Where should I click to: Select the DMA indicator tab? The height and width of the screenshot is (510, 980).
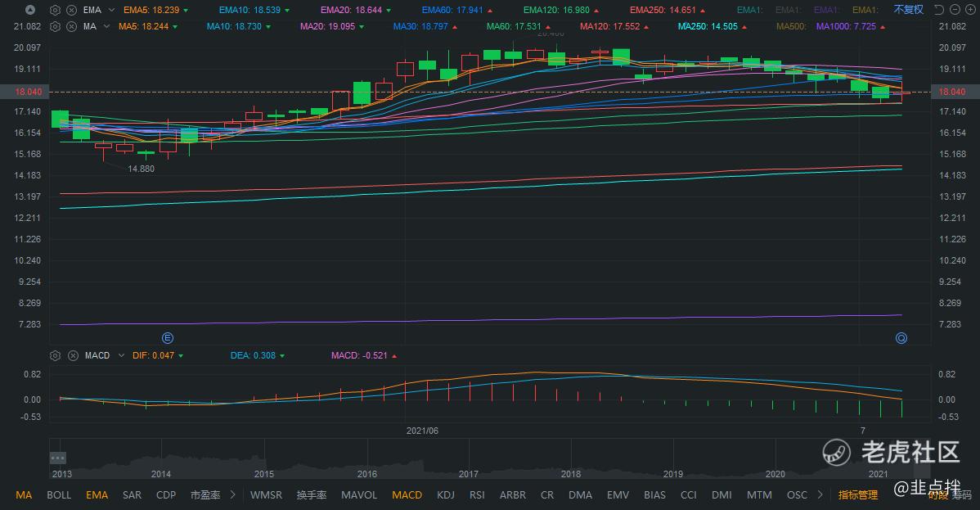click(580, 495)
